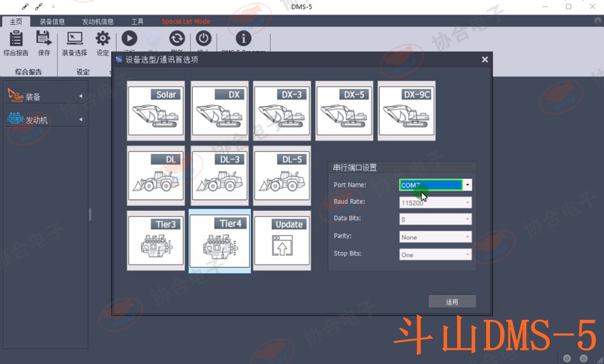
Task: Open the Stop Bits One dropdown
Action: pyautogui.click(x=435, y=254)
